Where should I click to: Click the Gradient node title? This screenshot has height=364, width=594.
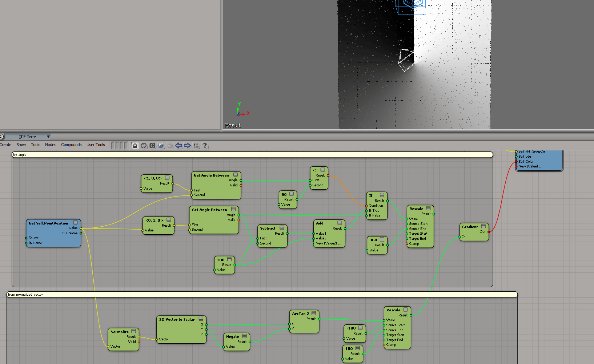[470, 227]
